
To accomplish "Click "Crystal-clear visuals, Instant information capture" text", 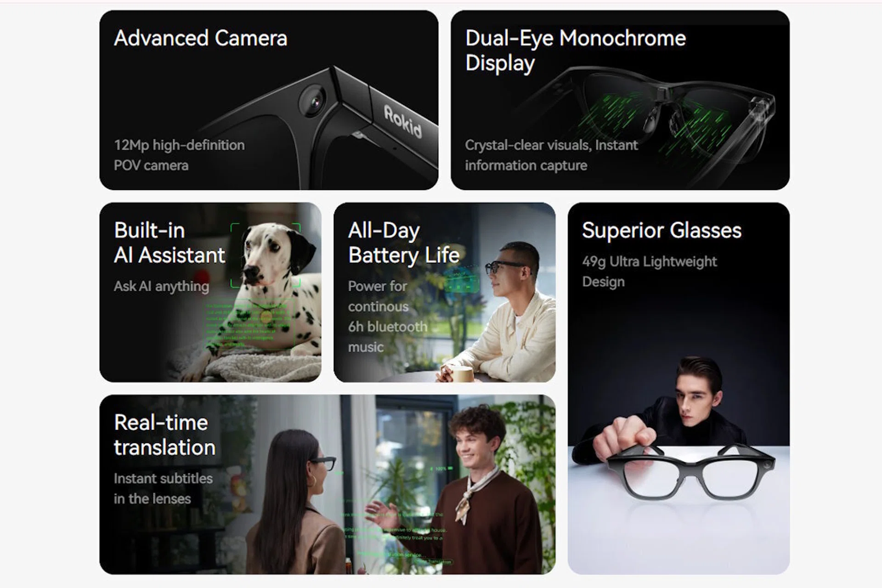I will pyautogui.click(x=551, y=155).
